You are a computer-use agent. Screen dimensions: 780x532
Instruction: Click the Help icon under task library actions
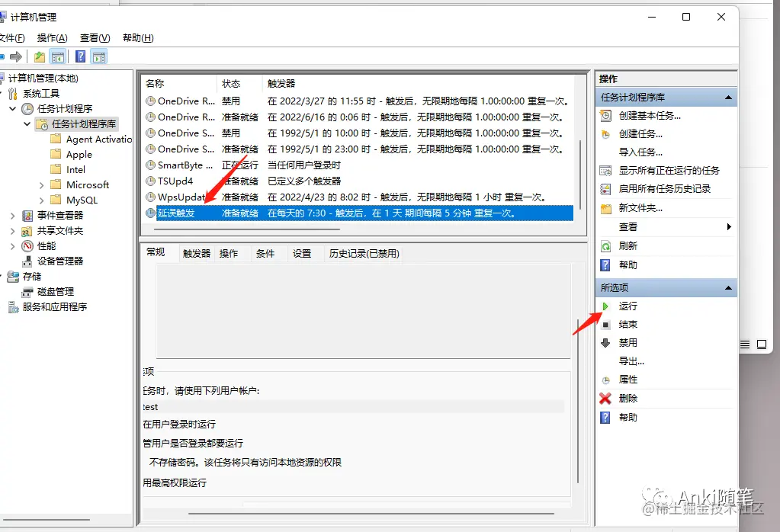pos(605,265)
